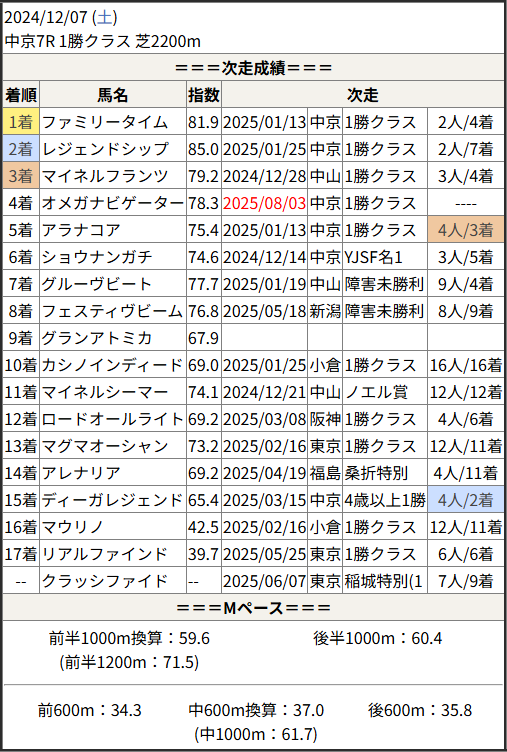Select the highlighted 4人/2着 result cell

tap(465, 500)
